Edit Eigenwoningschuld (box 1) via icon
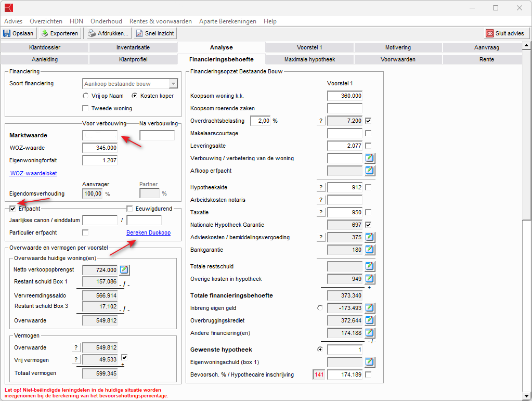The image size is (532, 401). pyautogui.click(x=370, y=362)
